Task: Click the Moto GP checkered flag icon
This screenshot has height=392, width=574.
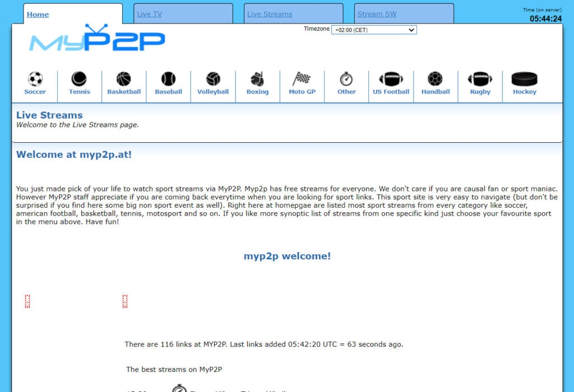Action: [x=302, y=78]
